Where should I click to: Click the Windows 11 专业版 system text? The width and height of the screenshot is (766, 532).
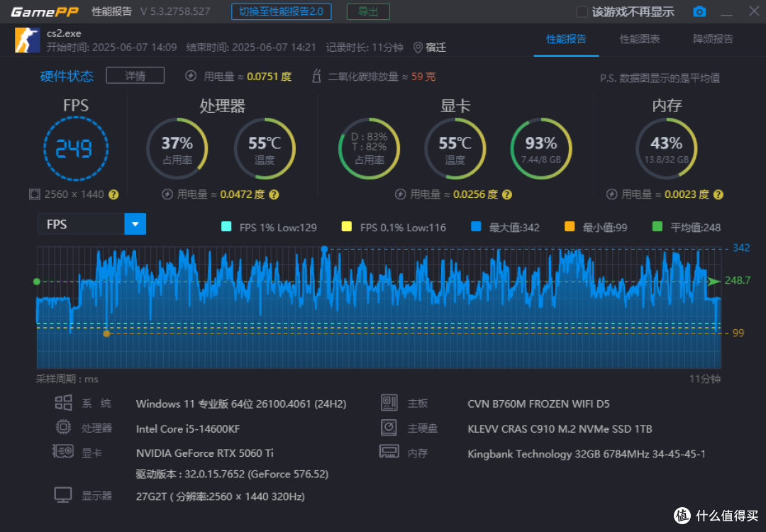(241, 404)
